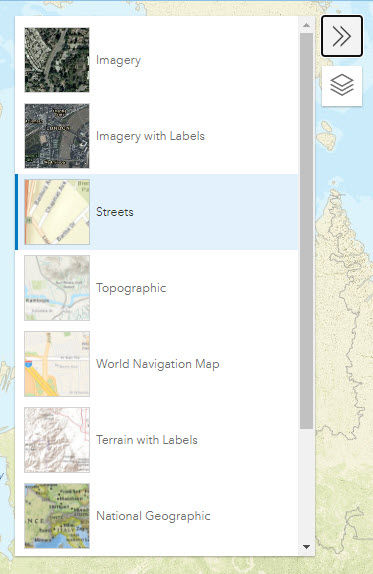
Task: Pick the National Geographic basemap label
Action: pyautogui.click(x=153, y=516)
